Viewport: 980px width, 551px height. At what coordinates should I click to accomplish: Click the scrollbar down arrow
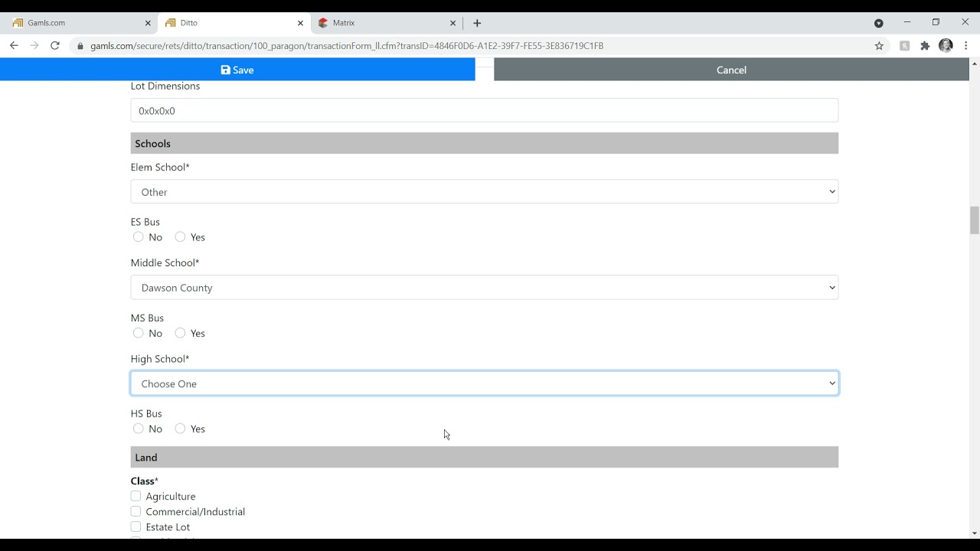click(x=975, y=533)
